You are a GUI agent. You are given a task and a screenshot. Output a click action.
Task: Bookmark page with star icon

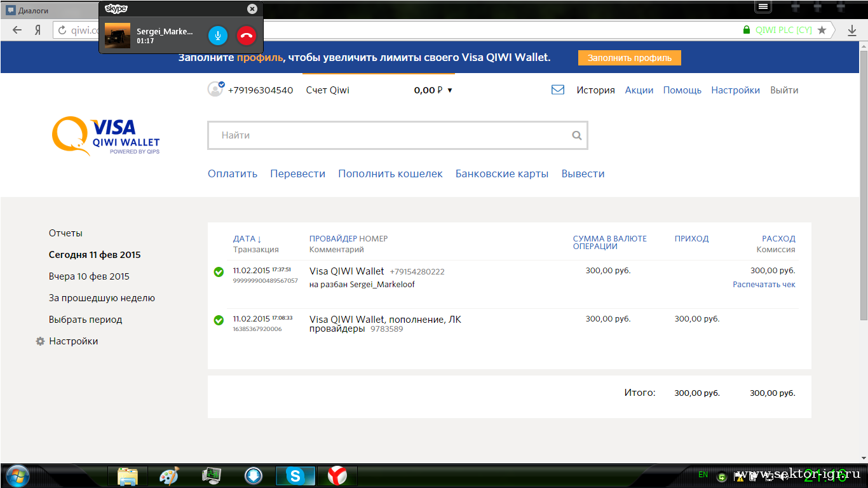pos(822,30)
